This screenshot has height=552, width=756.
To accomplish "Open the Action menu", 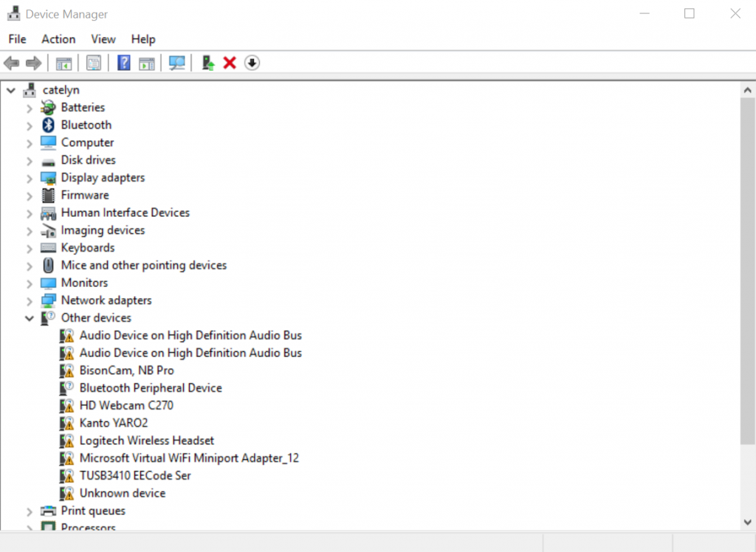I will (x=58, y=39).
